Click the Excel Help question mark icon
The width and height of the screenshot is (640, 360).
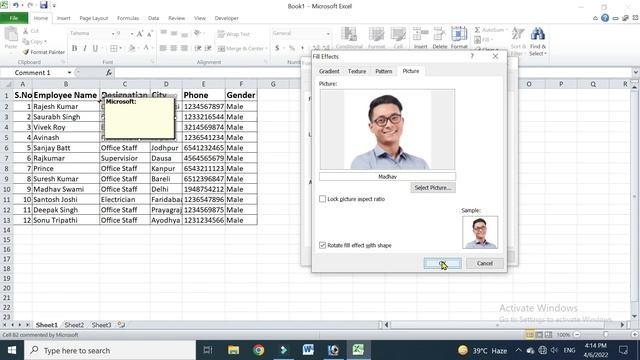click(x=605, y=18)
